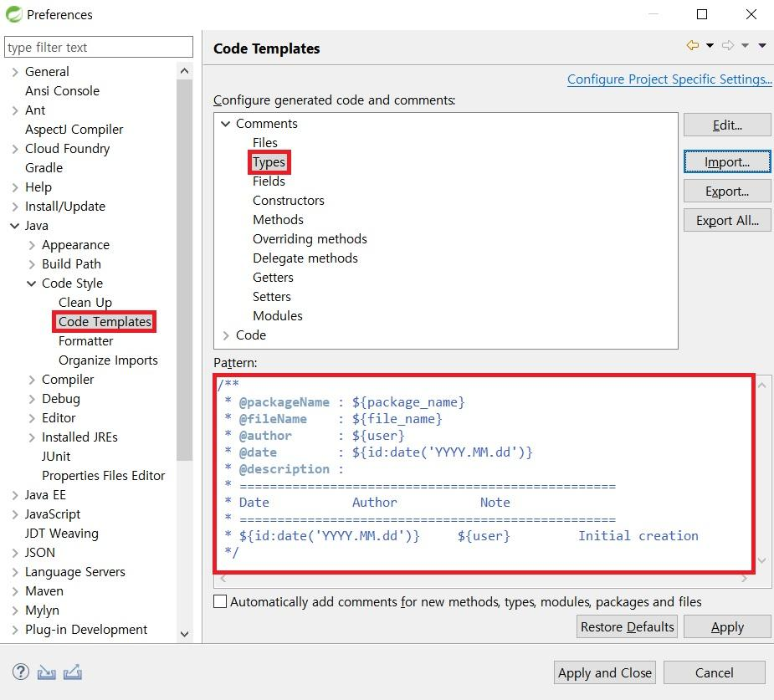This screenshot has width=774, height=700.
Task: Select Overriding methods comment template
Action: 310,238
